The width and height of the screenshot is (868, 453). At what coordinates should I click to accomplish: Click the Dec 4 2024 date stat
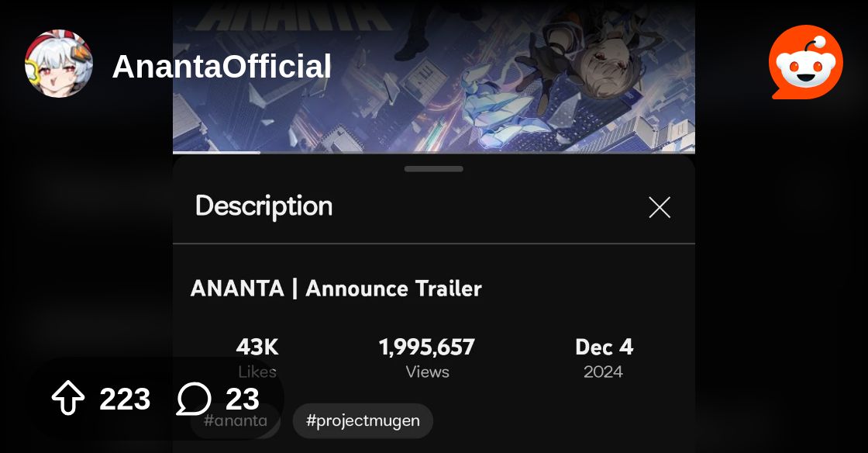pyautogui.click(x=604, y=358)
